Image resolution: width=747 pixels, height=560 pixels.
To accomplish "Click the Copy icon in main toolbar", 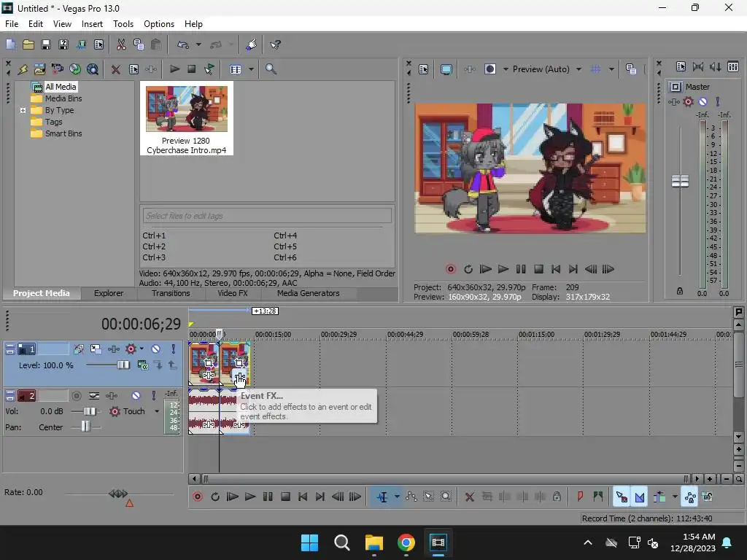I will click(x=139, y=44).
